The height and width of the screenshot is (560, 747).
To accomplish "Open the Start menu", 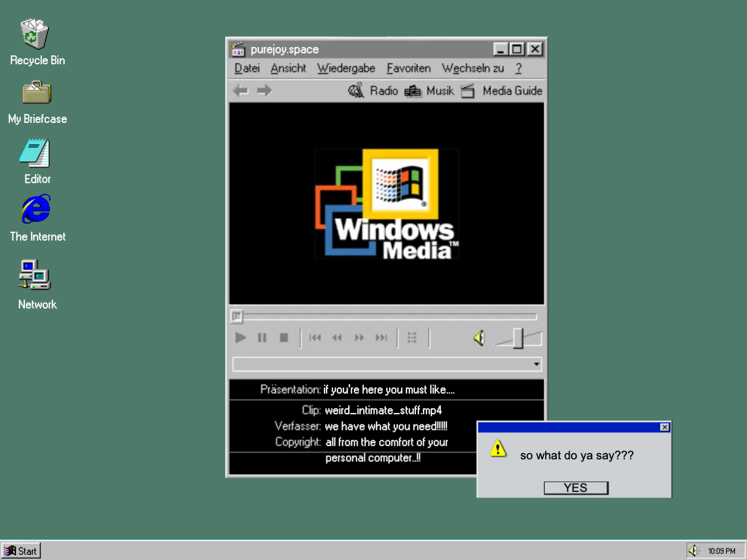I will click(x=21, y=551).
